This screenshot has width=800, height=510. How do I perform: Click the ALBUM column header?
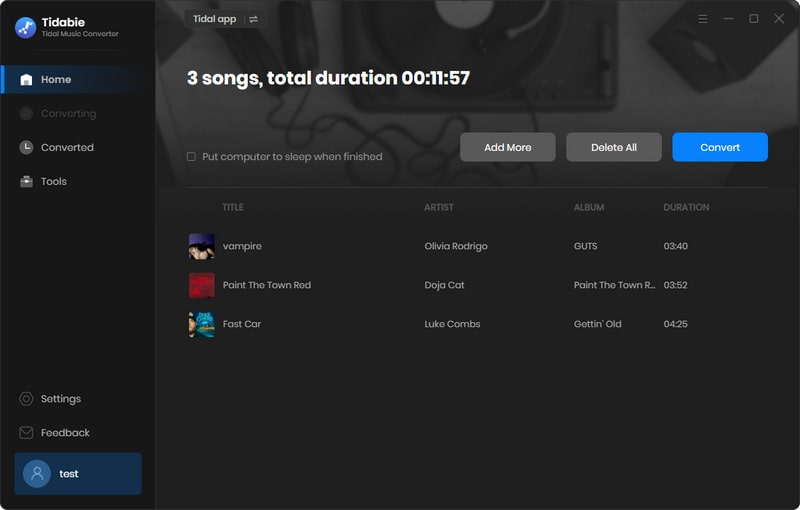point(589,208)
